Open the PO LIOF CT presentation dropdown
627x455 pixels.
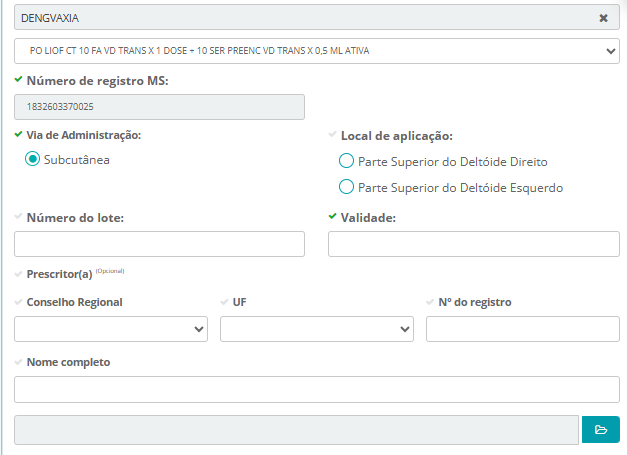point(317,51)
